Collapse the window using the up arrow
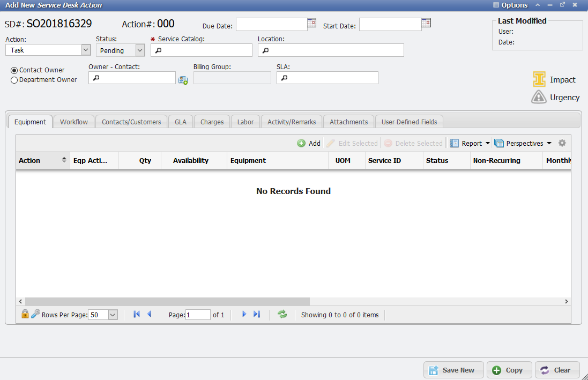588x380 pixels. (538, 5)
